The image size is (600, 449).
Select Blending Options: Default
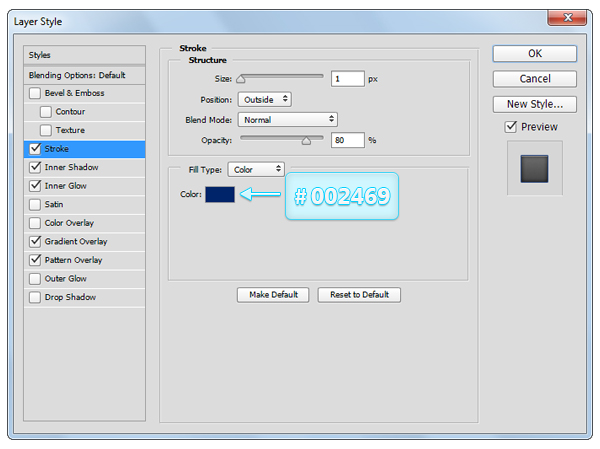(x=84, y=75)
